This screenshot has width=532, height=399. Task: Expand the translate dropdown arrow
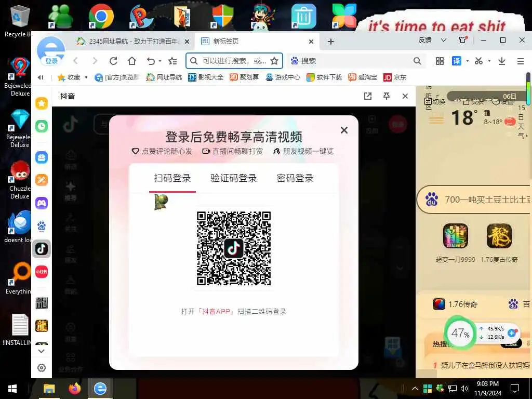click(x=468, y=61)
